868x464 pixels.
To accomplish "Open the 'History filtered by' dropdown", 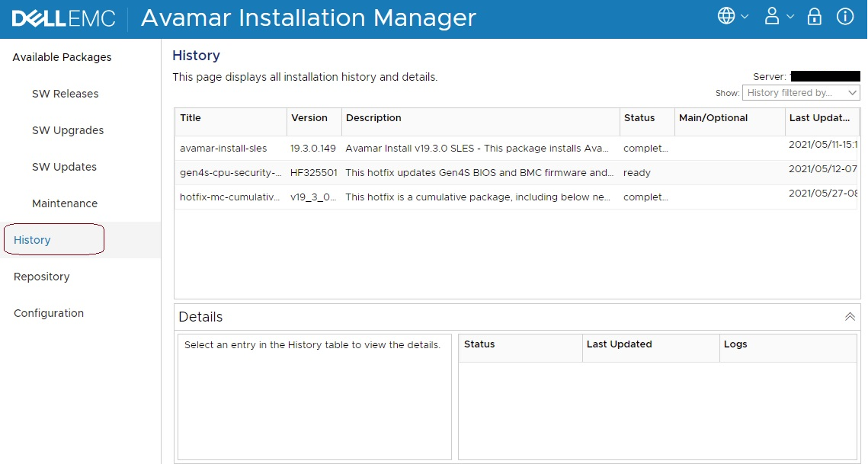I will tap(801, 93).
